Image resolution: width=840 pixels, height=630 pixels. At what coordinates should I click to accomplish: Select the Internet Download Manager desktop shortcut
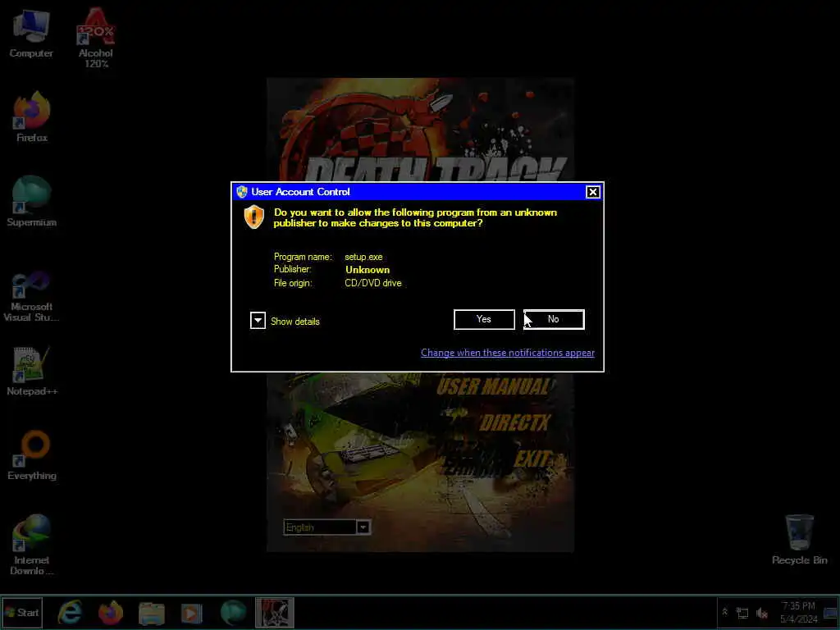31,545
